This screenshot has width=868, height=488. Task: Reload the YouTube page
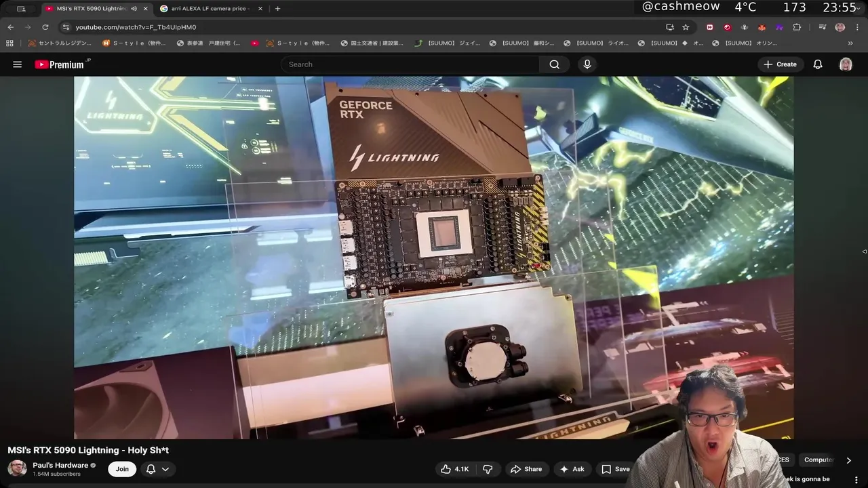45,27
